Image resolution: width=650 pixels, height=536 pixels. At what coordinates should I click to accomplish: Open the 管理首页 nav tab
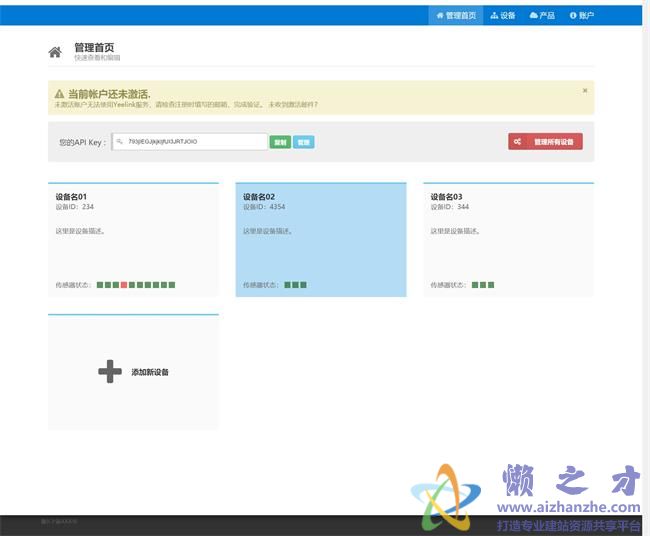pyautogui.click(x=456, y=15)
